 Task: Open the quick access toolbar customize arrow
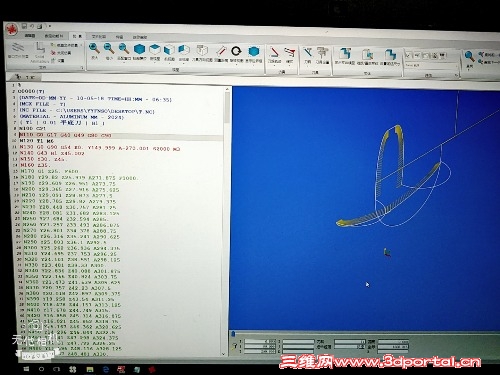(x=50, y=26)
